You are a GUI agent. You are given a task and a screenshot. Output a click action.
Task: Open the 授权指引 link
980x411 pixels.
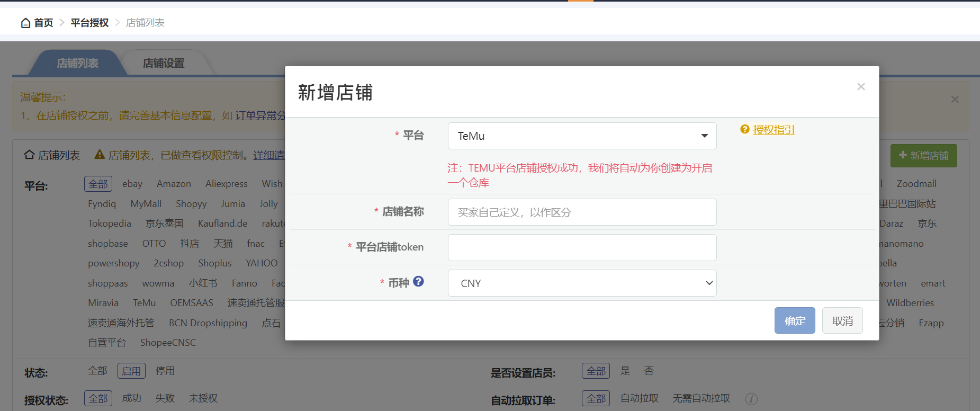(x=774, y=130)
